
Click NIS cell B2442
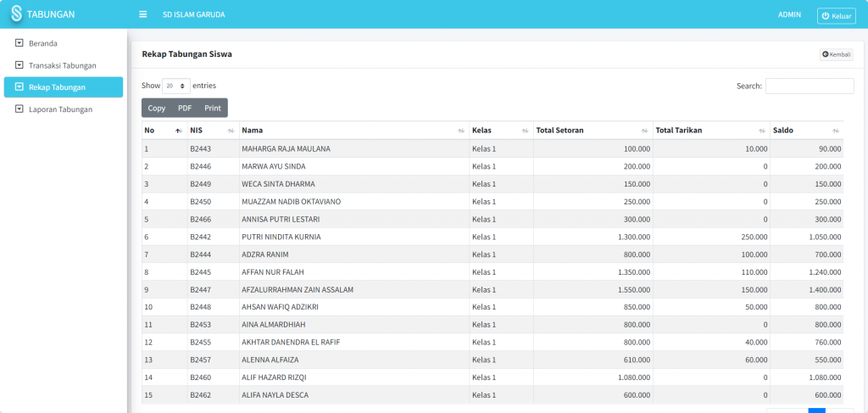pos(200,237)
